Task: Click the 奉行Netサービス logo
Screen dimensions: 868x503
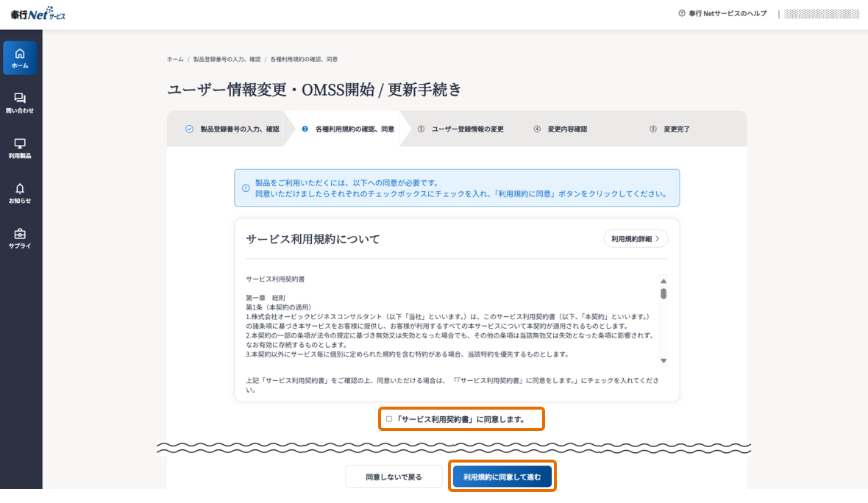Action: pyautogui.click(x=38, y=15)
